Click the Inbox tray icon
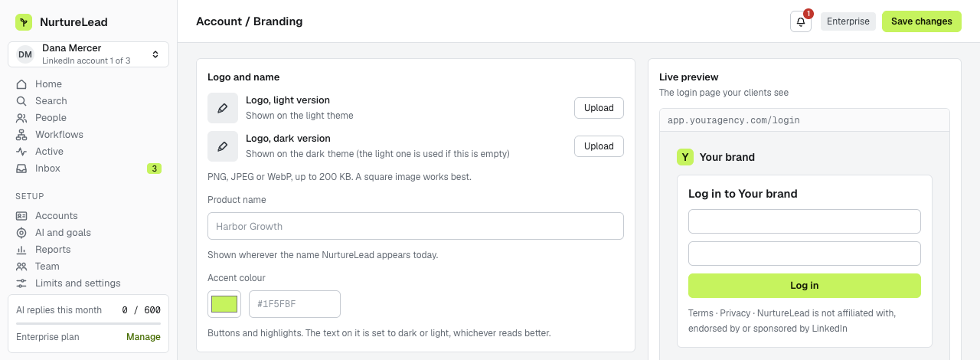This screenshot has width=980, height=360. point(21,169)
